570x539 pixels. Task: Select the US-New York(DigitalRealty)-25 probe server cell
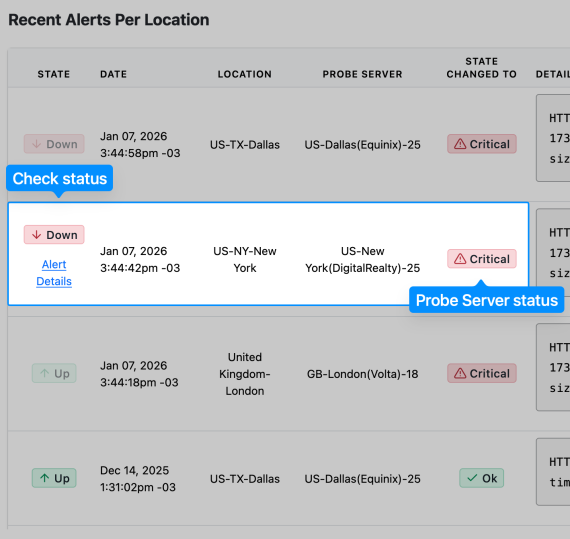(x=362, y=260)
